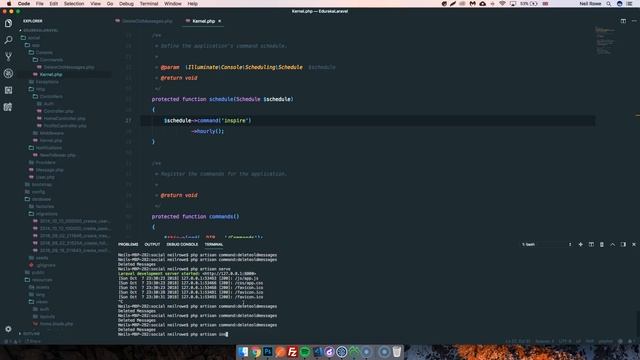The image size is (640, 360).
Task: Collapse the resources folder
Action: point(42,280)
